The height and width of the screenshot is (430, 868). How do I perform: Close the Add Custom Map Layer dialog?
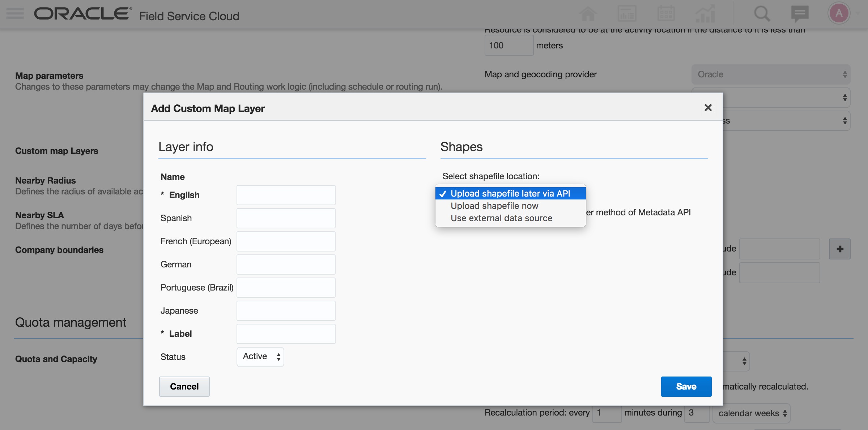(x=708, y=108)
